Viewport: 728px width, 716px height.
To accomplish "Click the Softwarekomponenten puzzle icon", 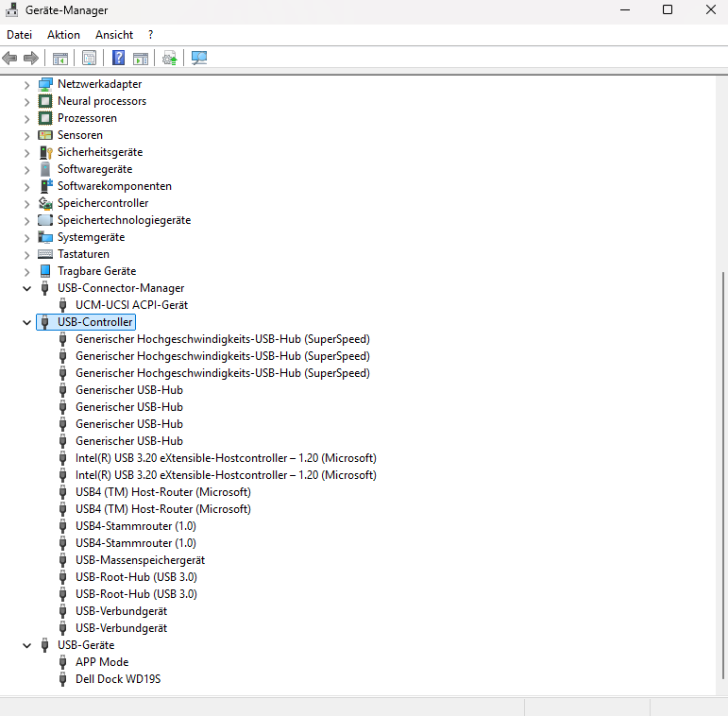I will point(45,186).
